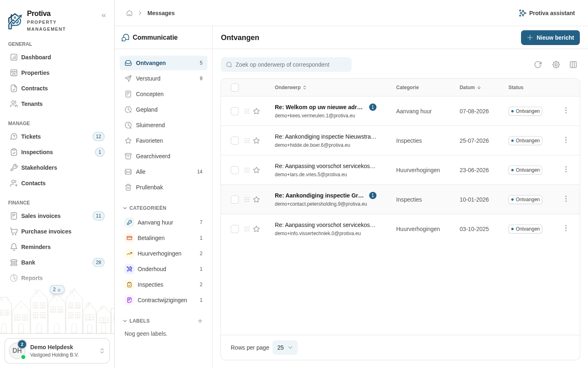This screenshot has height=368, width=588.
Task: Collapse the sidebar with double-chevron icon
Action: pyautogui.click(x=104, y=16)
